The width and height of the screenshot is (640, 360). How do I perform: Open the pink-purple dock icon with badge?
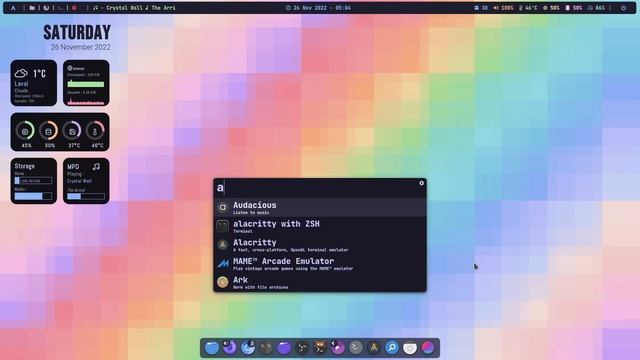click(338, 348)
